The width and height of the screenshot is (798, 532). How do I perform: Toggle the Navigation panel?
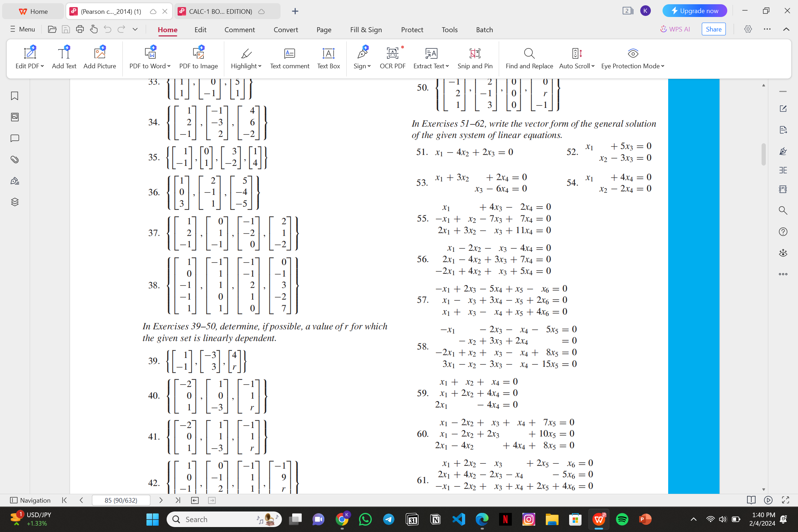tap(30, 500)
